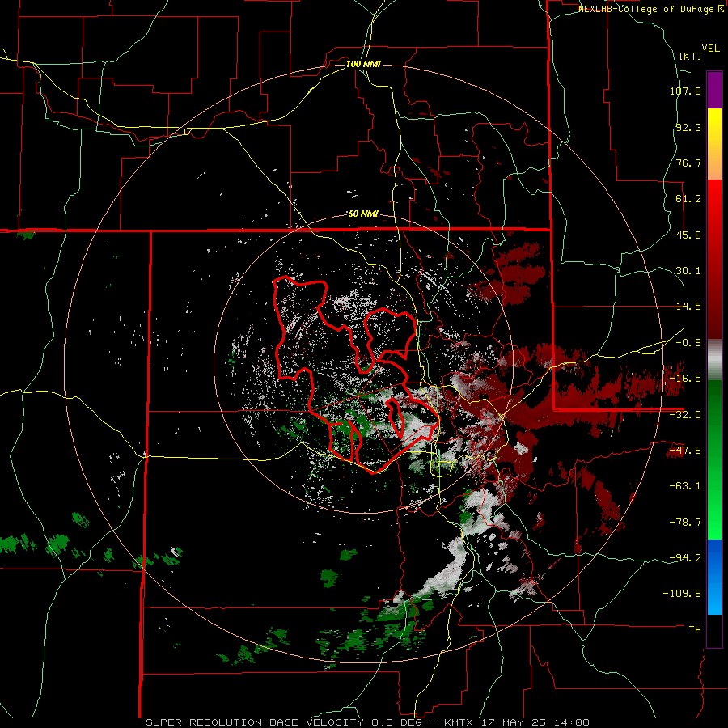Click the 107.8 velocity scale value

(x=685, y=91)
